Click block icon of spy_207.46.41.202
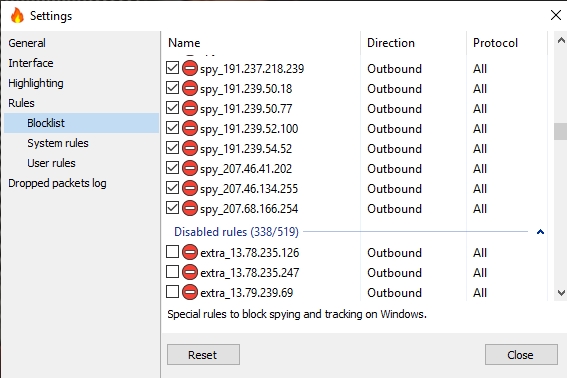This screenshot has width=567, height=378. (190, 168)
